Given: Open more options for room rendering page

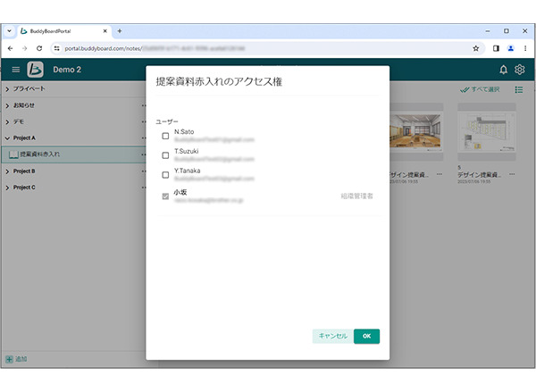Looking at the screenshot, I should pos(440,174).
